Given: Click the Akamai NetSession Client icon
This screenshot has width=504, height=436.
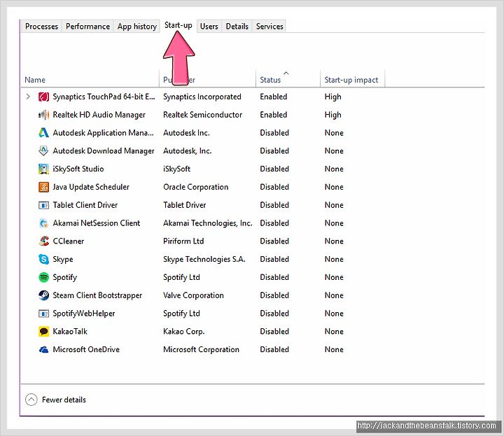Looking at the screenshot, I should coord(43,223).
